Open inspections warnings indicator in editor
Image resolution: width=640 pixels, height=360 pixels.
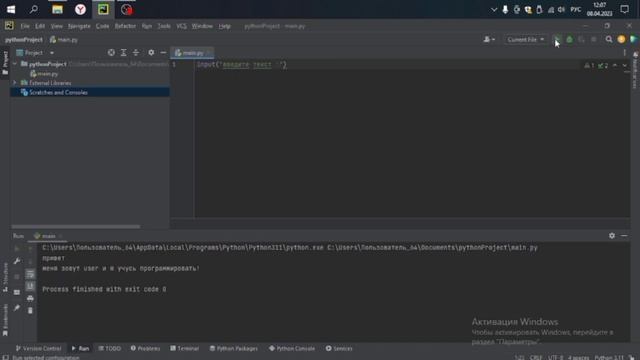point(596,65)
